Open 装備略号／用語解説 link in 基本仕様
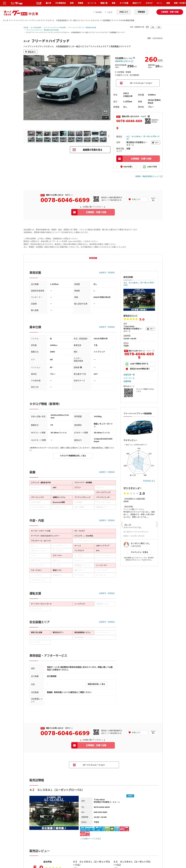This screenshot has width=186, height=868. coord(107,327)
